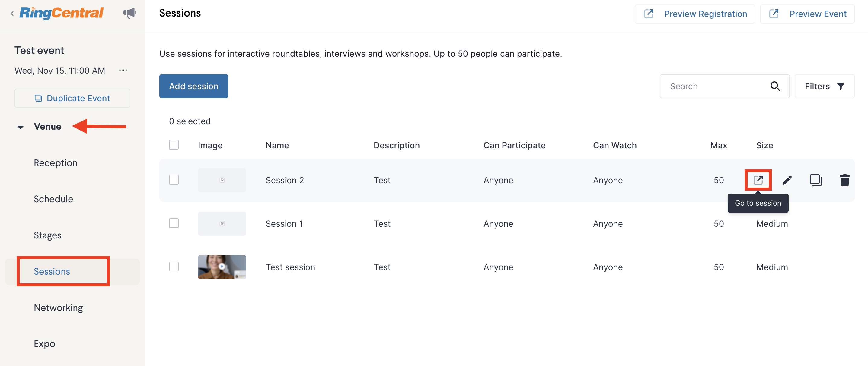Click the megaphone announcements icon
Image resolution: width=868 pixels, height=366 pixels.
tap(129, 13)
